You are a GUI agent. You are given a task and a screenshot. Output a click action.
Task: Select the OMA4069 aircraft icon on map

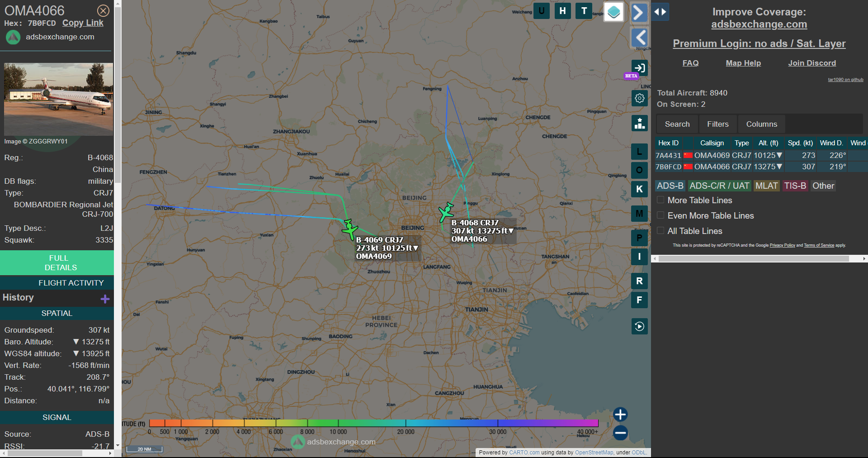[349, 229]
